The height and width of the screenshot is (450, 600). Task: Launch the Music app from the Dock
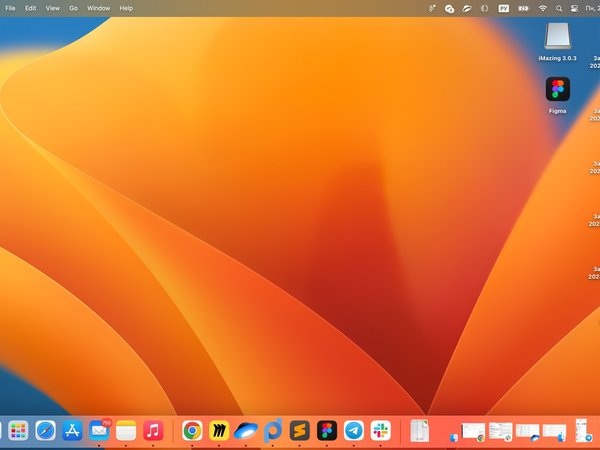click(153, 431)
